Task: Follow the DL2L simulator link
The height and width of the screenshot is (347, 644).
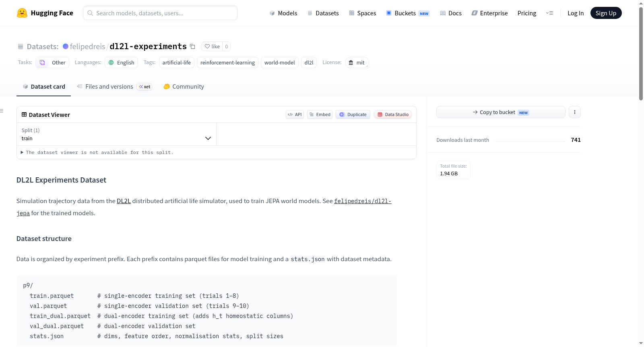Action: pyautogui.click(x=124, y=201)
